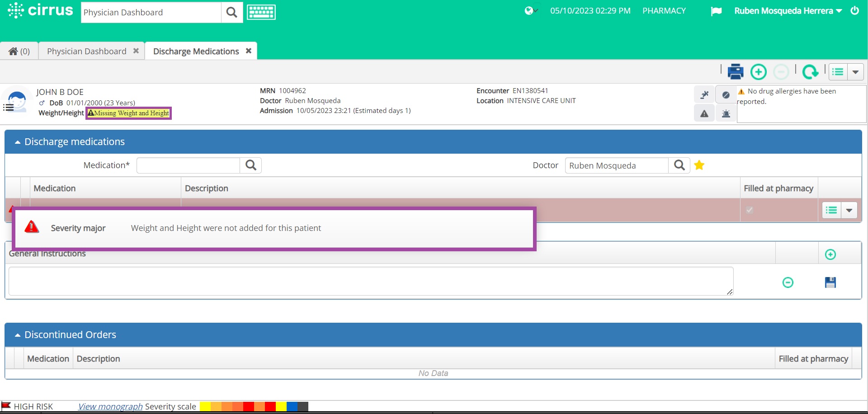The width and height of the screenshot is (868, 414).
Task: Click the refresh icon in the toolbar
Action: [811, 71]
